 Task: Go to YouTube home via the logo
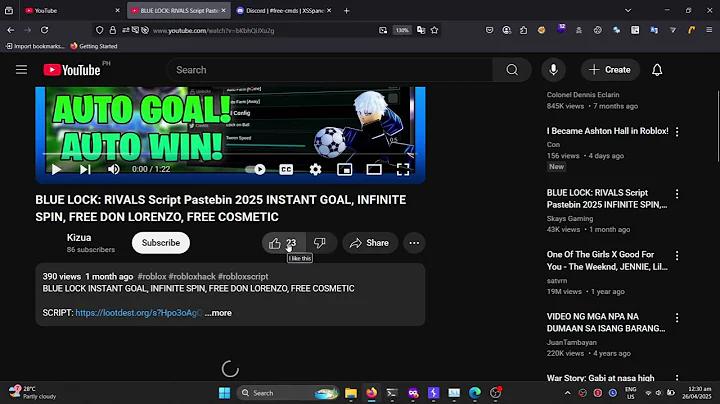point(72,70)
